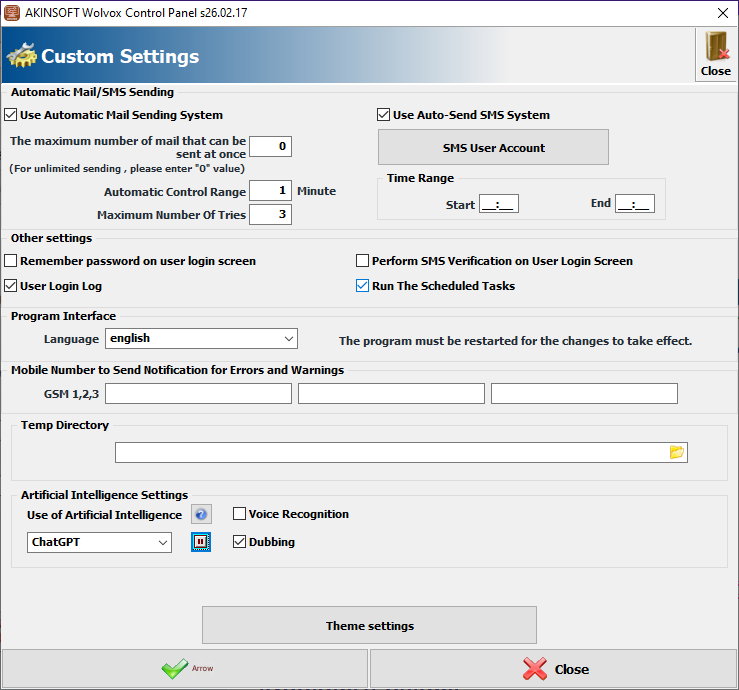Open SMS User Account
Image resolution: width=739 pixels, height=690 pixels.
pyautogui.click(x=493, y=148)
